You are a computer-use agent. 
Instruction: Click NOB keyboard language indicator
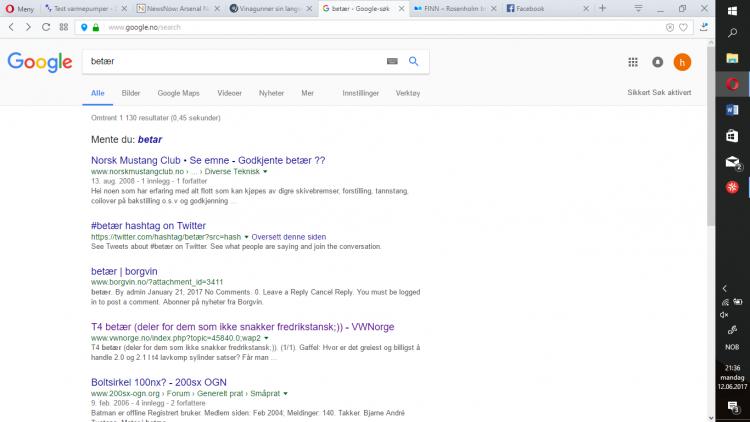[732, 347]
